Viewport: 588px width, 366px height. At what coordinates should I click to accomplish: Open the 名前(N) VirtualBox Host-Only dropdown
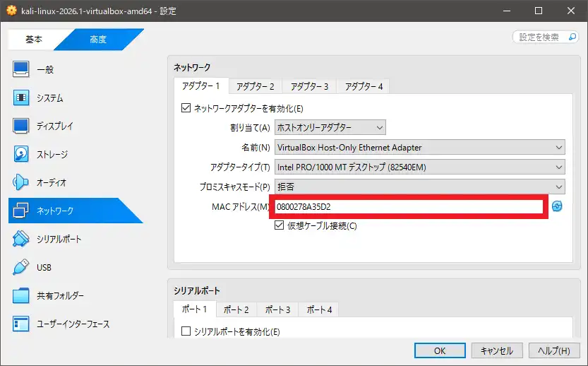click(419, 148)
